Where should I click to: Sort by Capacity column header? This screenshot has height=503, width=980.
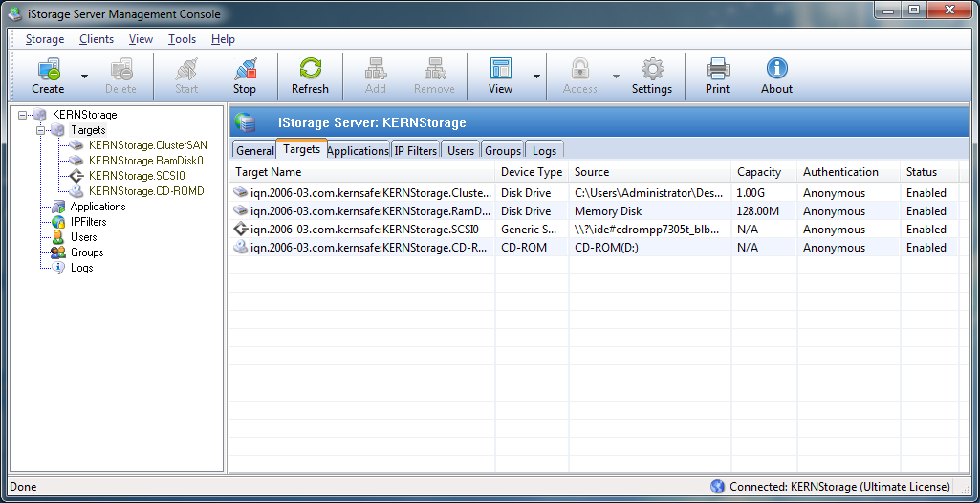pyautogui.click(x=764, y=172)
